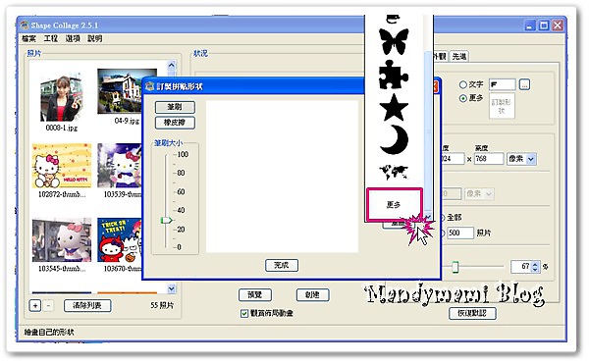Decrease the 67 percent value
The height and width of the screenshot is (364, 589).
click(535, 270)
